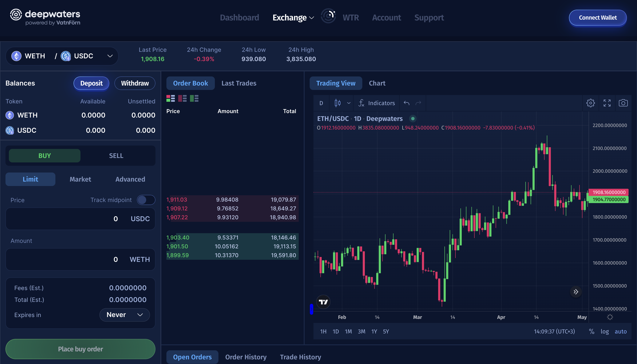This screenshot has height=364, width=637.
Task: Toggle log scale on chart
Action: pyautogui.click(x=605, y=331)
